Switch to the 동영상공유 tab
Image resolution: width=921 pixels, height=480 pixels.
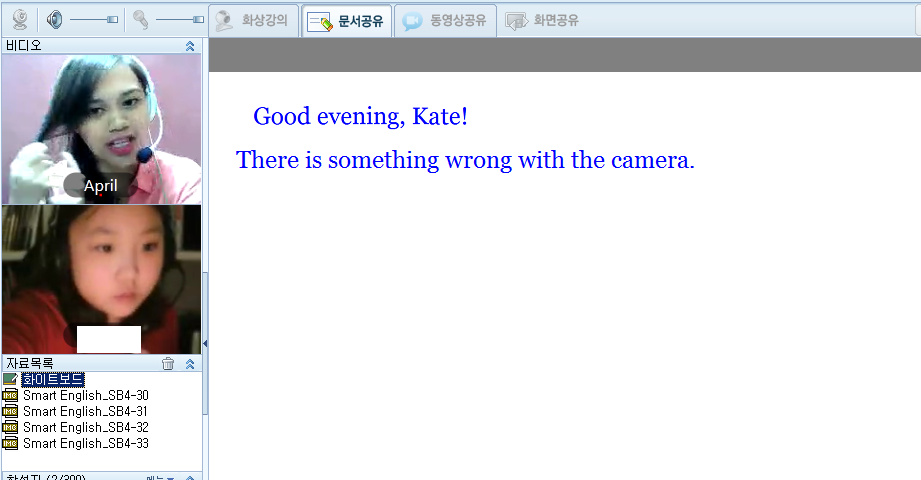[x=445, y=20]
